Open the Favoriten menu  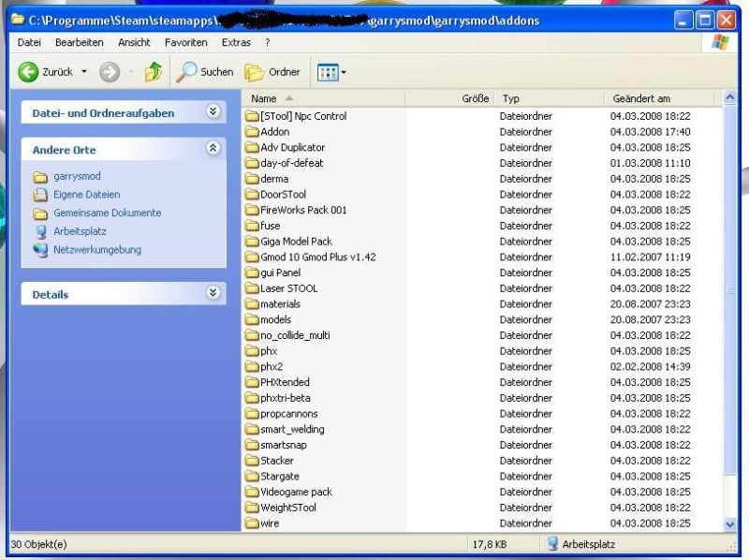click(185, 42)
